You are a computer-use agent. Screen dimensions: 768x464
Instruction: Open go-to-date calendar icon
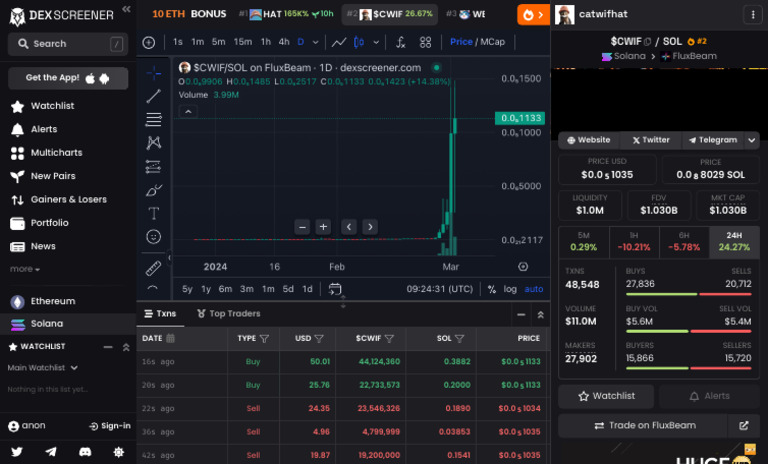[335, 289]
